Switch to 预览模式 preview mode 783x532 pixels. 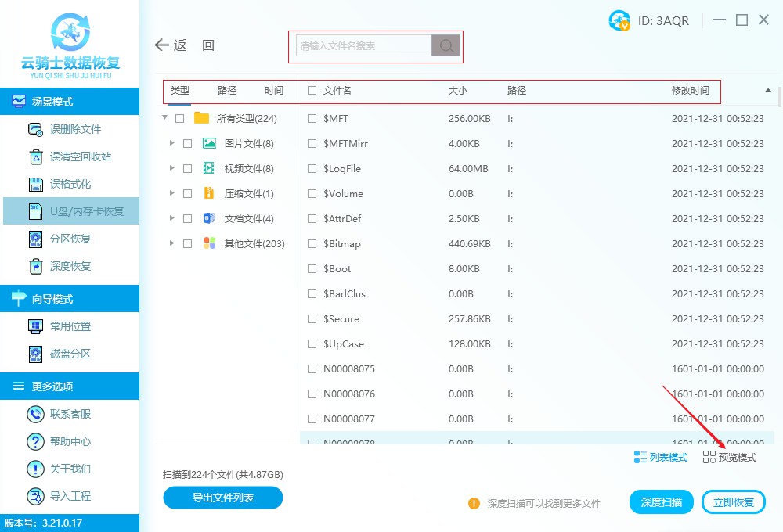(730, 457)
